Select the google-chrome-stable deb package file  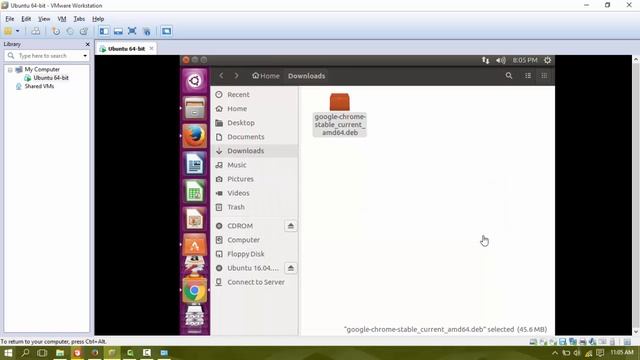click(340, 114)
